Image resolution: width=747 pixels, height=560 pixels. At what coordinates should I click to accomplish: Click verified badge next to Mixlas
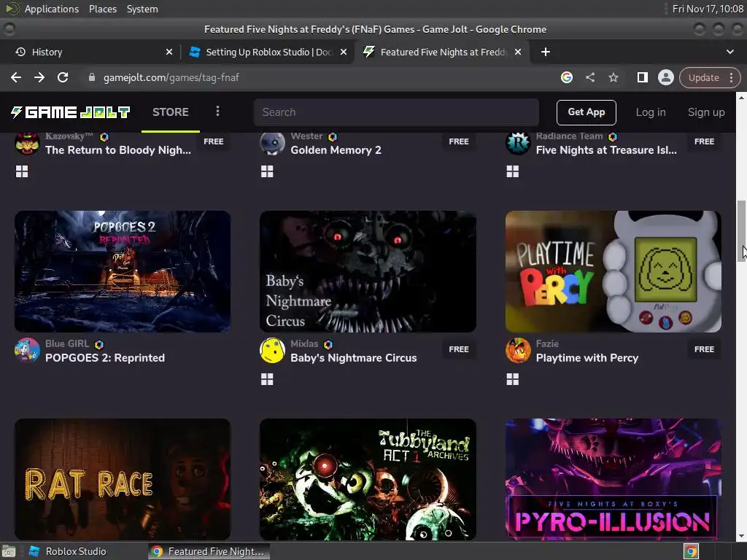[328, 344]
